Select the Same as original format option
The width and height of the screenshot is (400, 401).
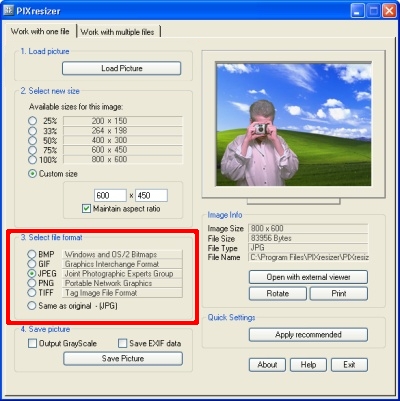pos(32,306)
